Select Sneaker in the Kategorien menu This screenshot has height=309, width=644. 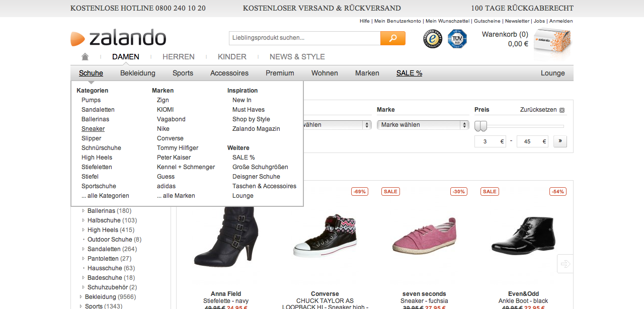(93, 129)
